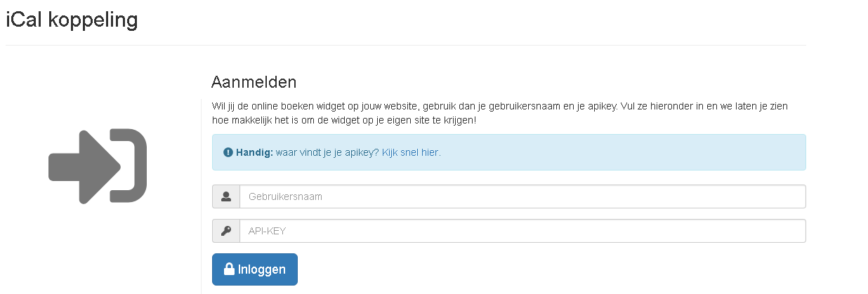Follow the 'Kijk snel hier' link text
868x294 pixels.
click(x=412, y=152)
